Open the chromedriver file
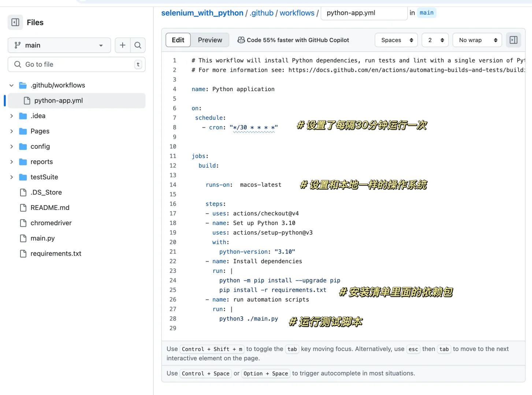532x395 pixels. (x=77, y=223)
